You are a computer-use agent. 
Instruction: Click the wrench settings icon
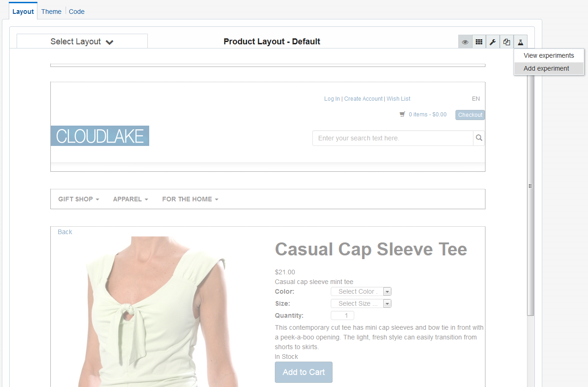[x=493, y=42]
